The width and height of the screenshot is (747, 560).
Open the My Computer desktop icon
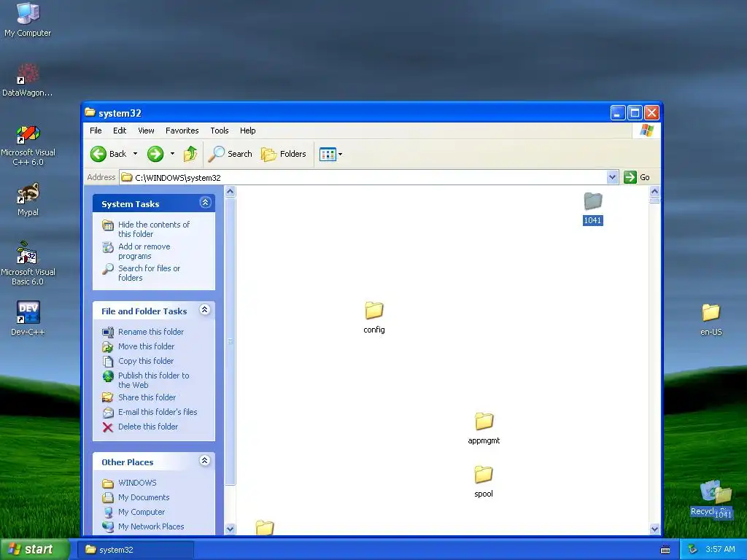pyautogui.click(x=28, y=19)
